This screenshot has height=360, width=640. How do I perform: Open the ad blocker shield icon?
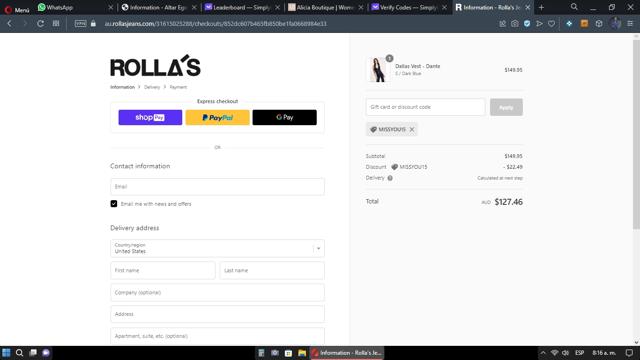pyautogui.click(x=527, y=24)
